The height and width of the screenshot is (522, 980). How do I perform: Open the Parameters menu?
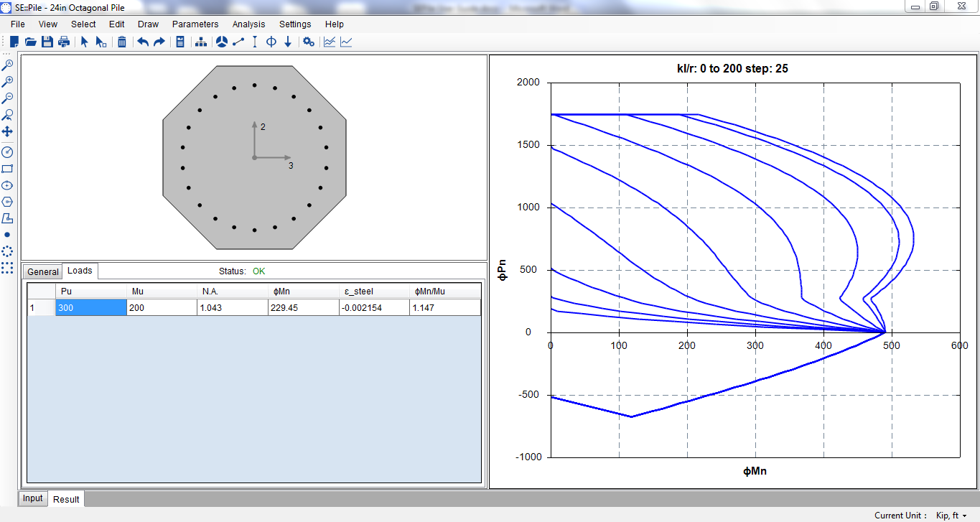pos(195,24)
